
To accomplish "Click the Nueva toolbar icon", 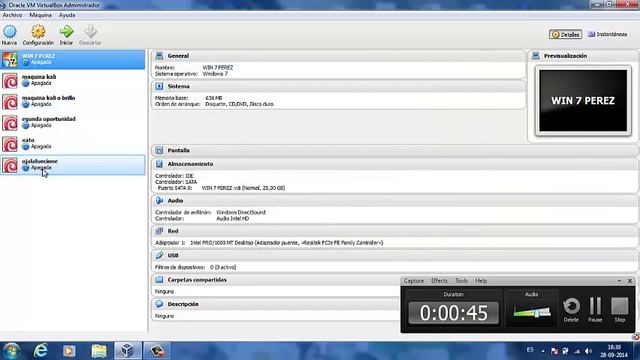I will click(x=9, y=32).
